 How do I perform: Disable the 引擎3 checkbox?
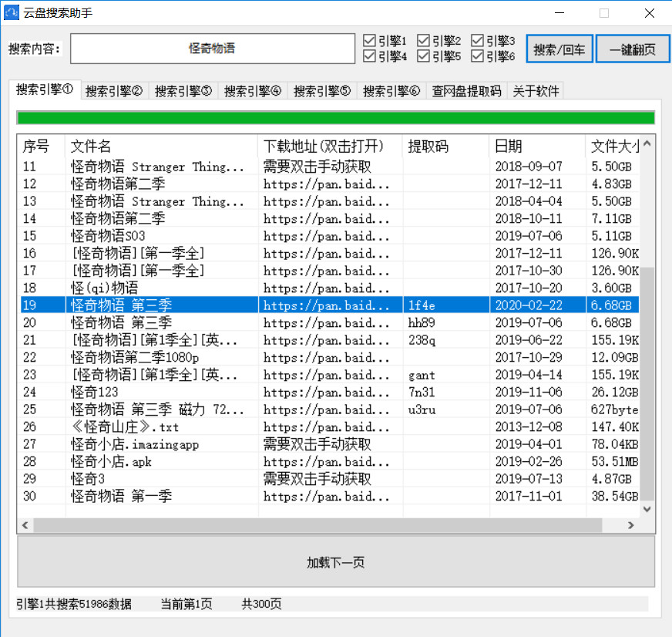[x=477, y=40]
